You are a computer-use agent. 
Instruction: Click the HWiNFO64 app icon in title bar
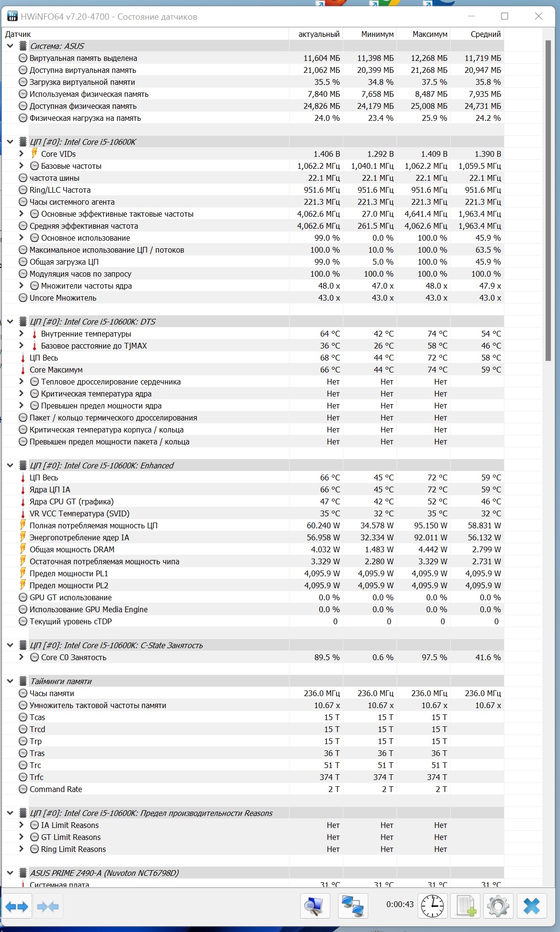pos(12,17)
